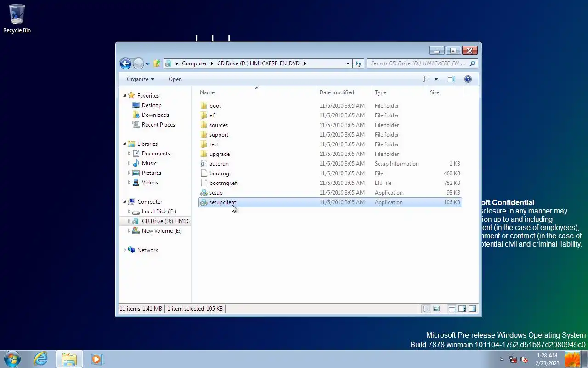Select the upgrade folder row
The height and width of the screenshot is (368, 588).
click(330, 154)
